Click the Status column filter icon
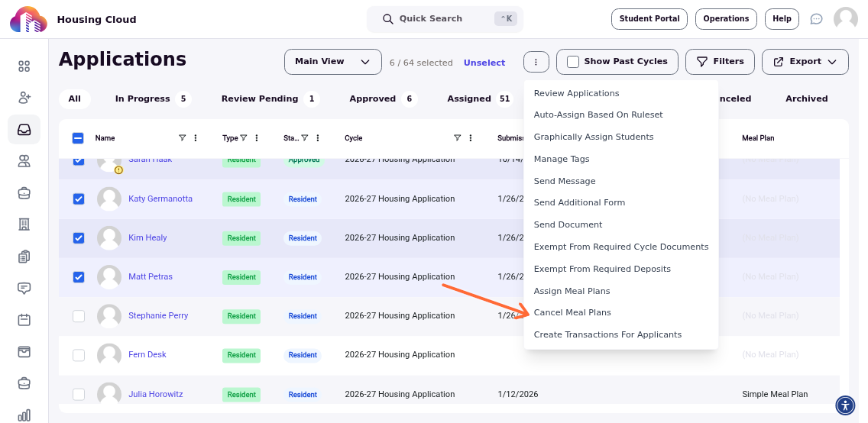This screenshot has width=868, height=423. click(304, 137)
